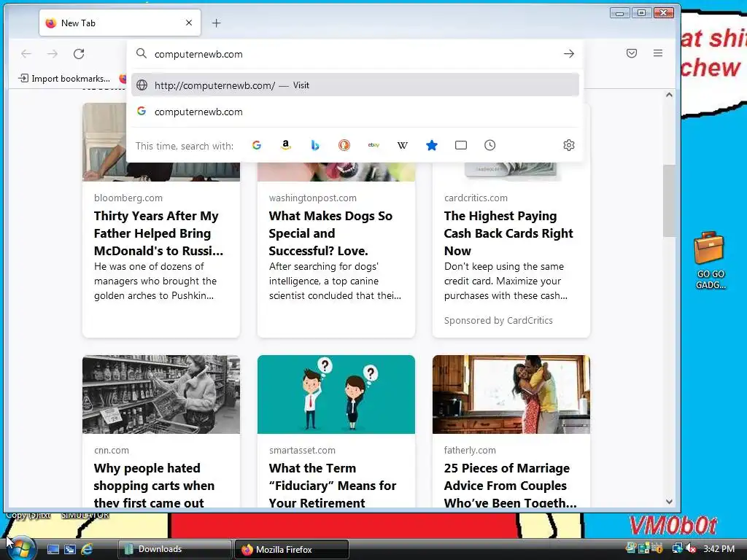The image size is (747, 560).
Task: Click the forward navigation arrow
Action: pyautogui.click(x=53, y=54)
